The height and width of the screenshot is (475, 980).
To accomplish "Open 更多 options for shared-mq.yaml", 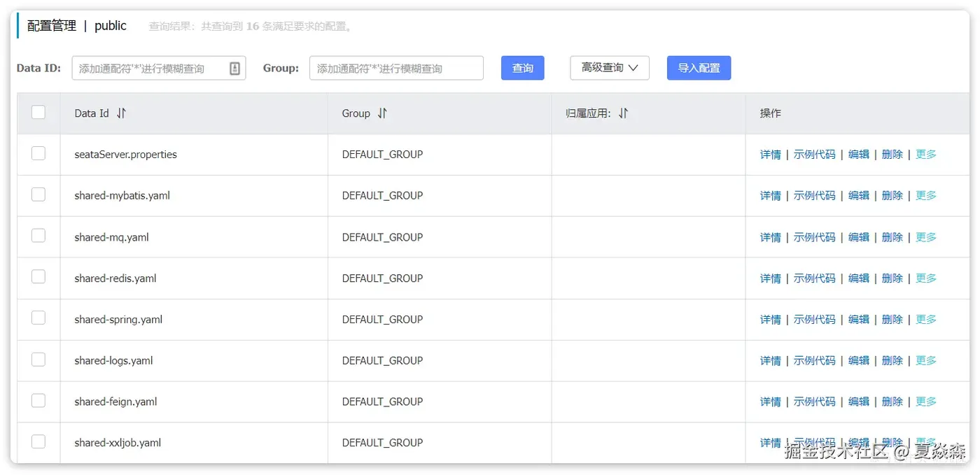I will click(925, 237).
